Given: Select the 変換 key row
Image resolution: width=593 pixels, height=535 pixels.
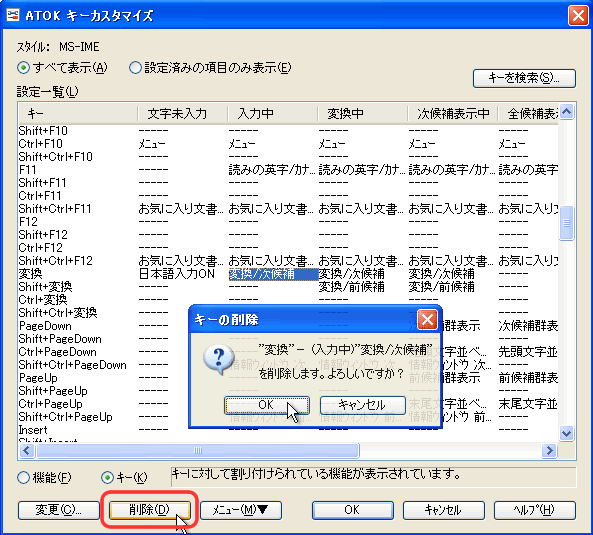Looking at the screenshot, I should click(288, 274).
